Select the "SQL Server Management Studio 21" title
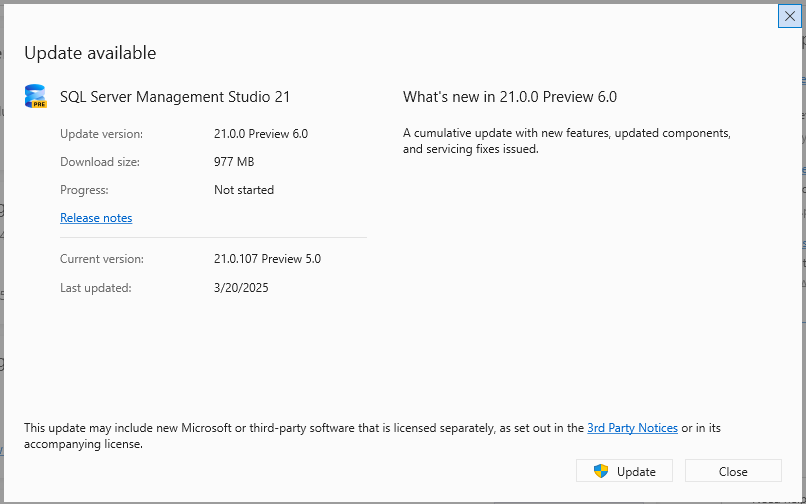 [175, 97]
